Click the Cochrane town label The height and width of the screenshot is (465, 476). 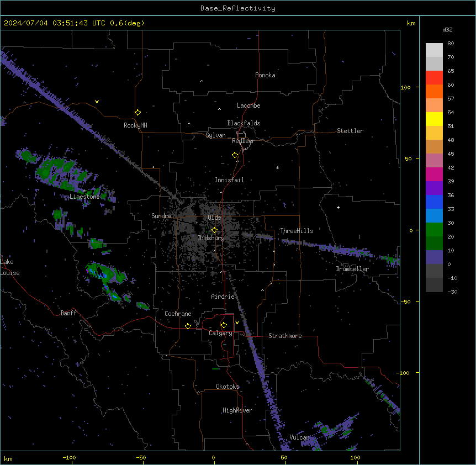pyautogui.click(x=178, y=314)
